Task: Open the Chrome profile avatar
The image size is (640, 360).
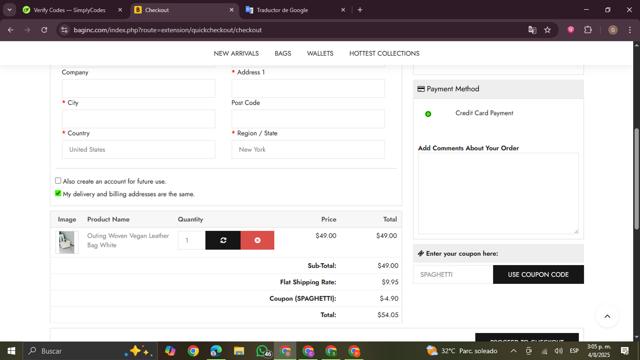Action: (613, 30)
